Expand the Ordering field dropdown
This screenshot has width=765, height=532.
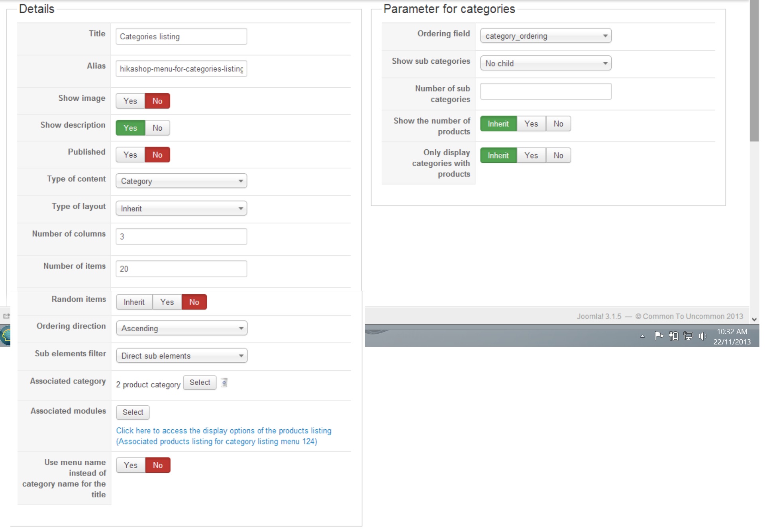(545, 36)
